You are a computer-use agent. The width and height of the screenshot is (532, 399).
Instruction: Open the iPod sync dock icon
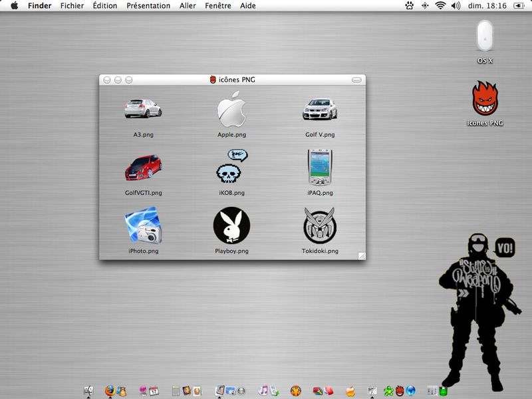tap(274, 391)
